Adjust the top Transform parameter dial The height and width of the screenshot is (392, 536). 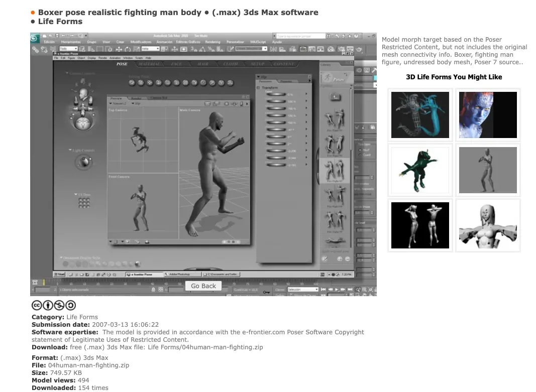[x=275, y=94]
